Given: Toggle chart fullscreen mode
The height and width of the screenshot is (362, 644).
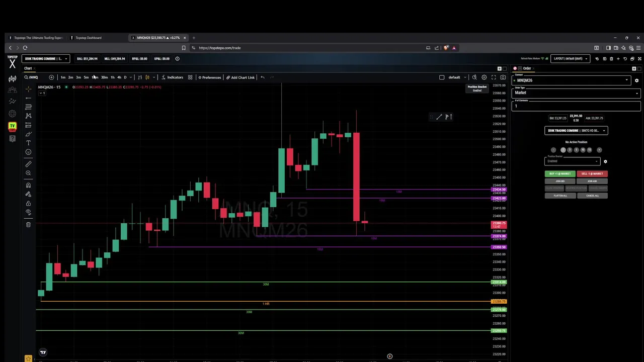Looking at the screenshot, I should [494, 77].
